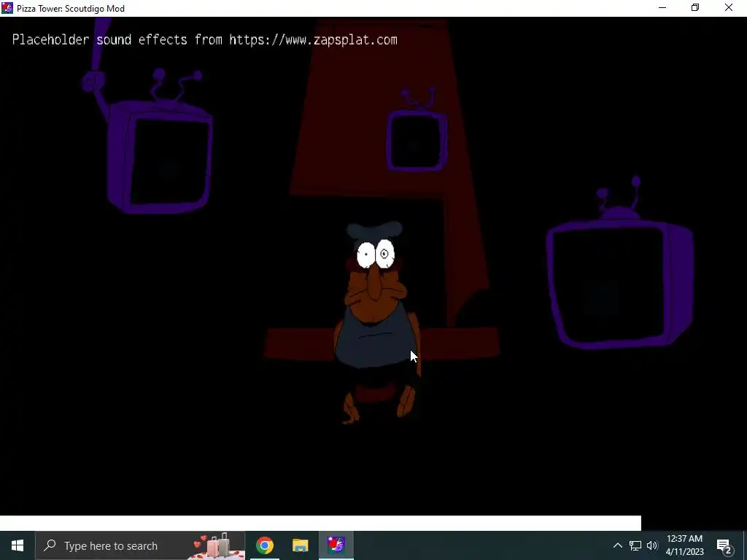This screenshot has height=560, width=747.
Task: Click the Pizza Tower window title icon
Action: (x=7, y=8)
